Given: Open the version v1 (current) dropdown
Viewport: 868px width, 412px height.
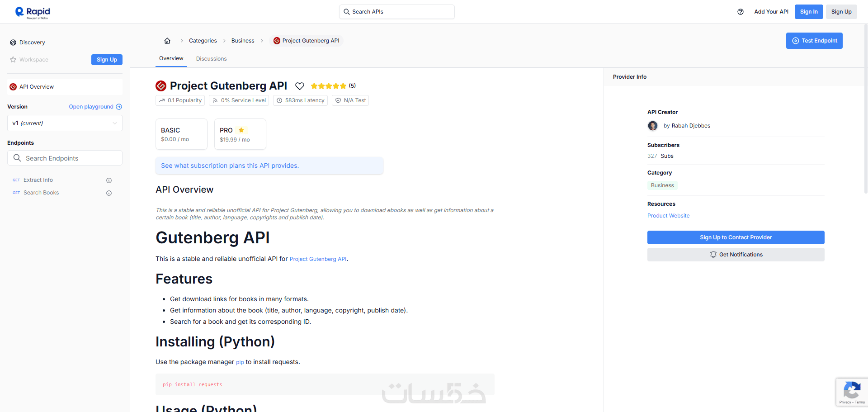Looking at the screenshot, I should coord(65,123).
